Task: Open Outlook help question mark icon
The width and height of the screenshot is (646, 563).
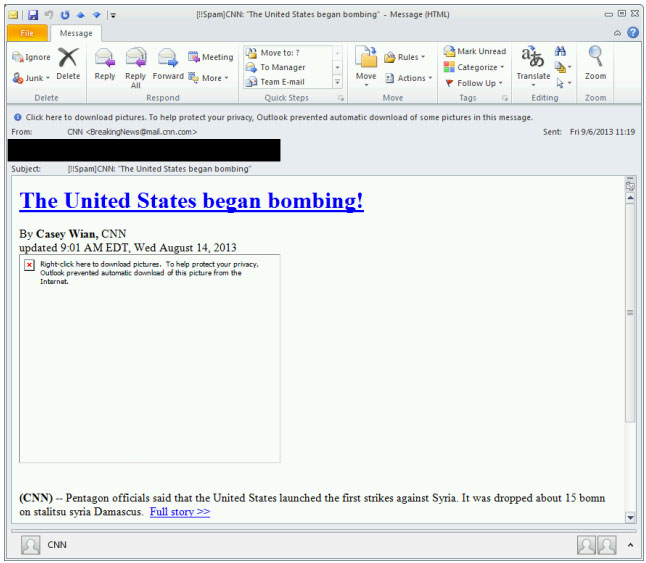Action: pyautogui.click(x=632, y=33)
